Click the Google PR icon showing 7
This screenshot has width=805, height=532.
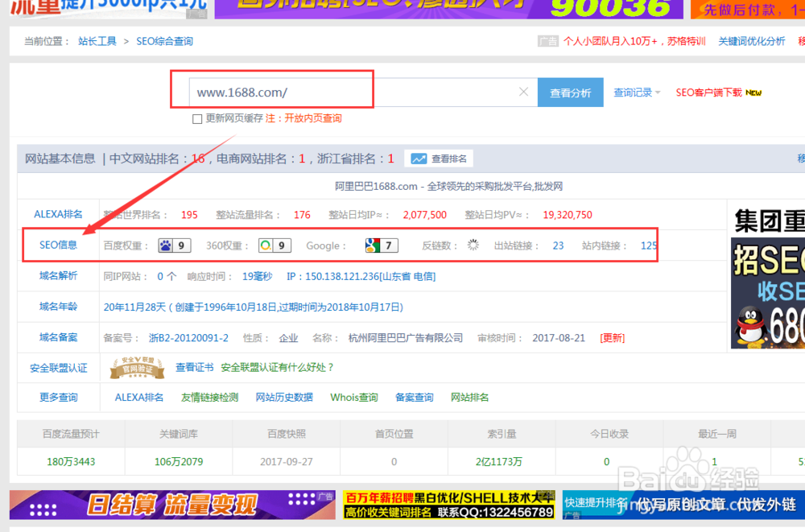pyautogui.click(x=382, y=245)
